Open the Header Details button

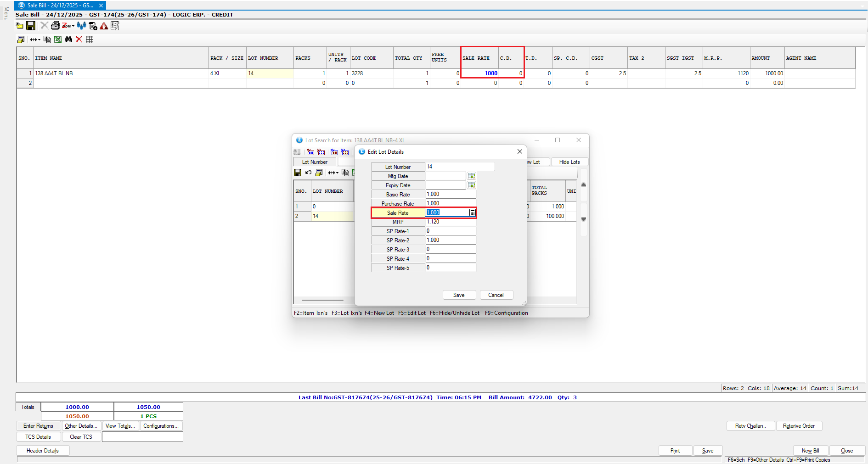point(43,451)
